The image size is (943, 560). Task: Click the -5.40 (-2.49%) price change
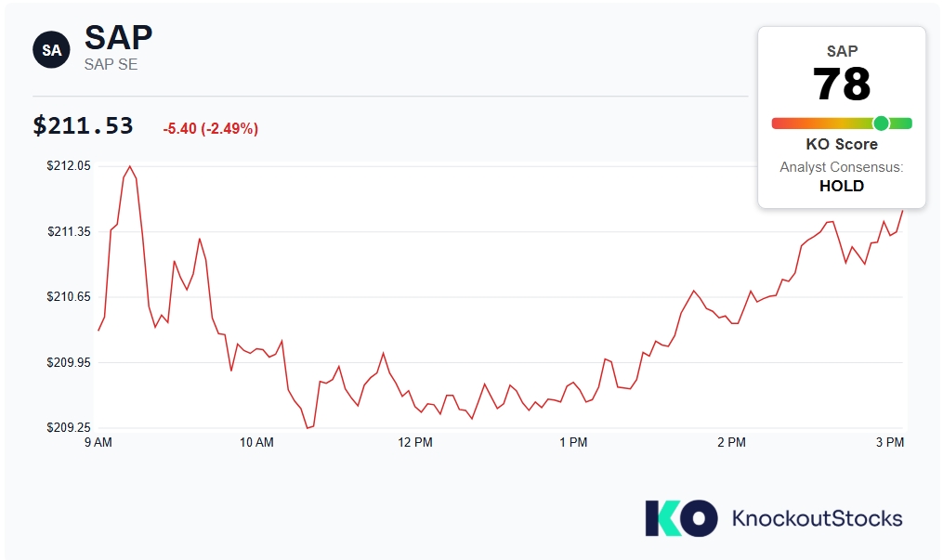pyautogui.click(x=211, y=128)
